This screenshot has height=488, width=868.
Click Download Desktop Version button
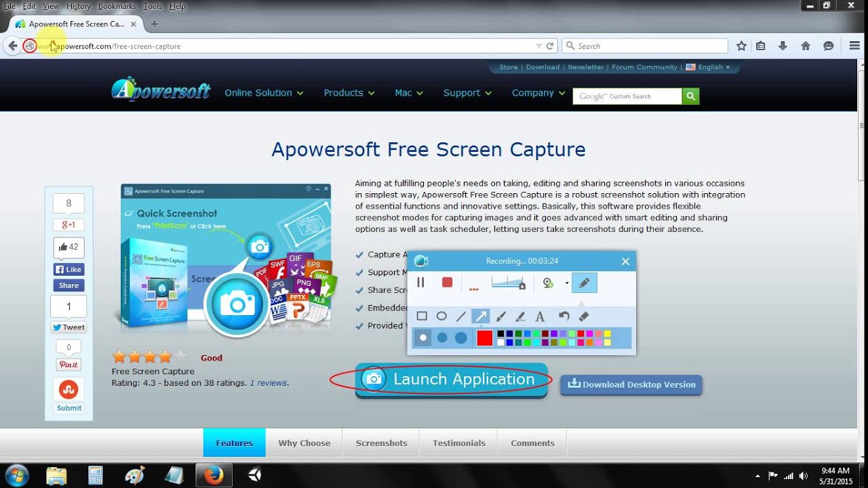(631, 384)
